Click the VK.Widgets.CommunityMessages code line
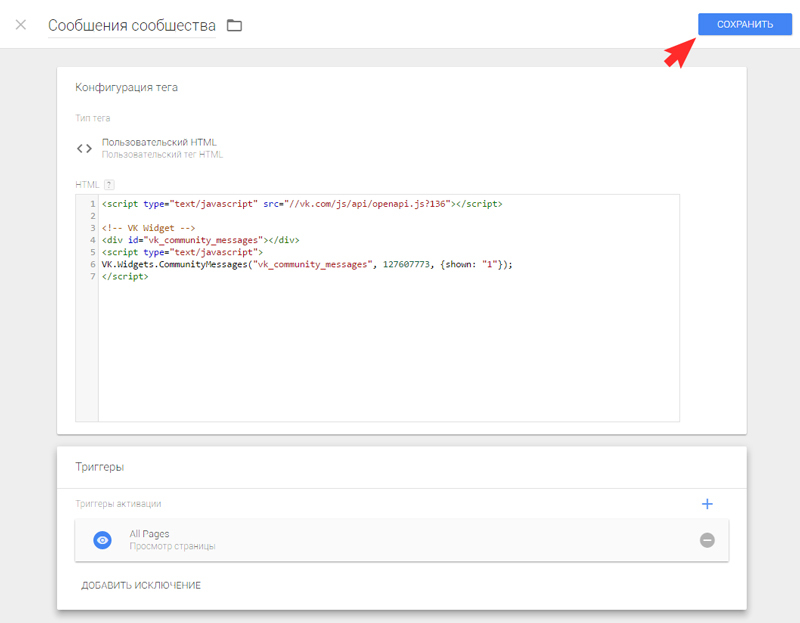800x623 pixels. pyautogui.click(x=307, y=264)
